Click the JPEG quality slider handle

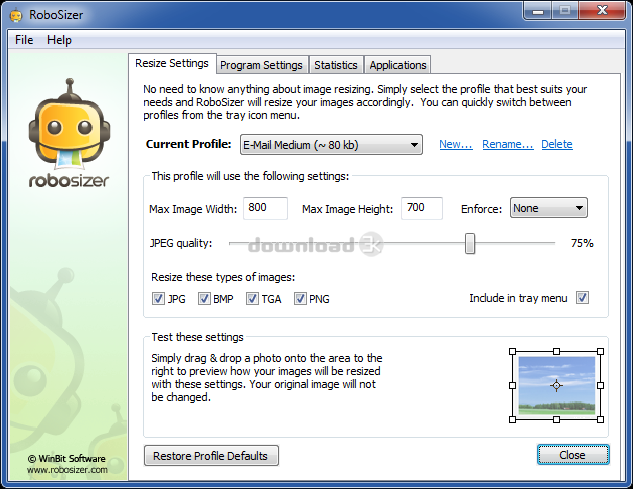click(x=470, y=243)
